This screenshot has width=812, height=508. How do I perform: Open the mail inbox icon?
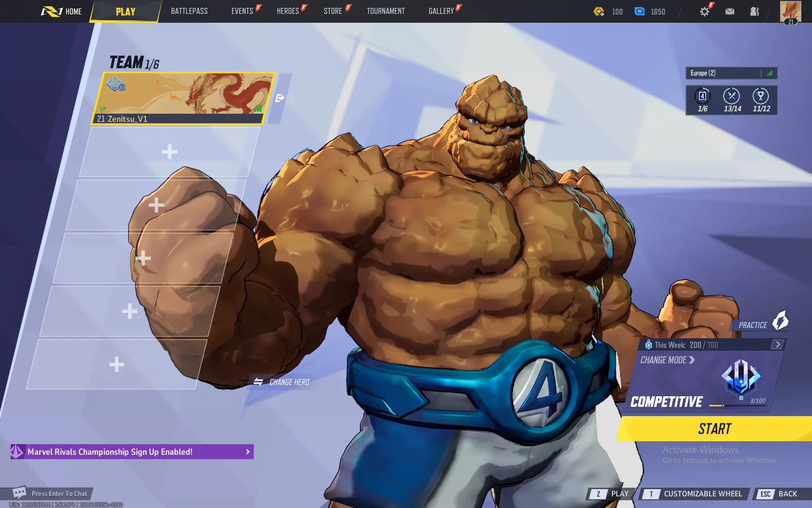coord(729,12)
